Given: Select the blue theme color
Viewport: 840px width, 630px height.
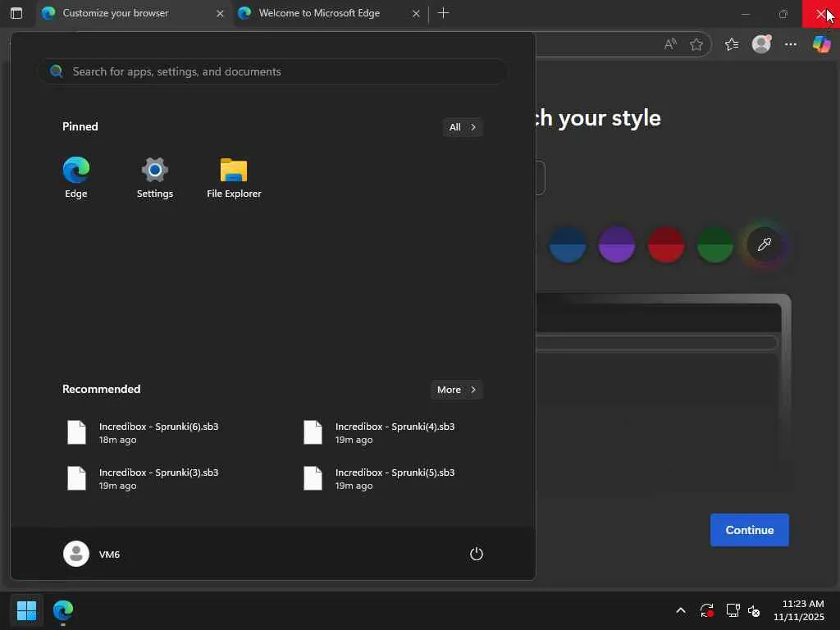Looking at the screenshot, I should point(568,244).
